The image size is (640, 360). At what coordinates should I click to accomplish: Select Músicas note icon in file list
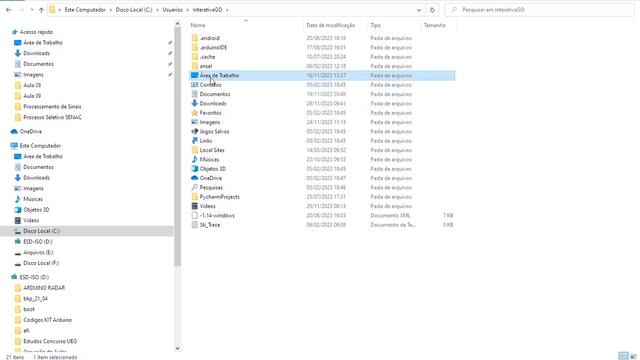coord(195,160)
